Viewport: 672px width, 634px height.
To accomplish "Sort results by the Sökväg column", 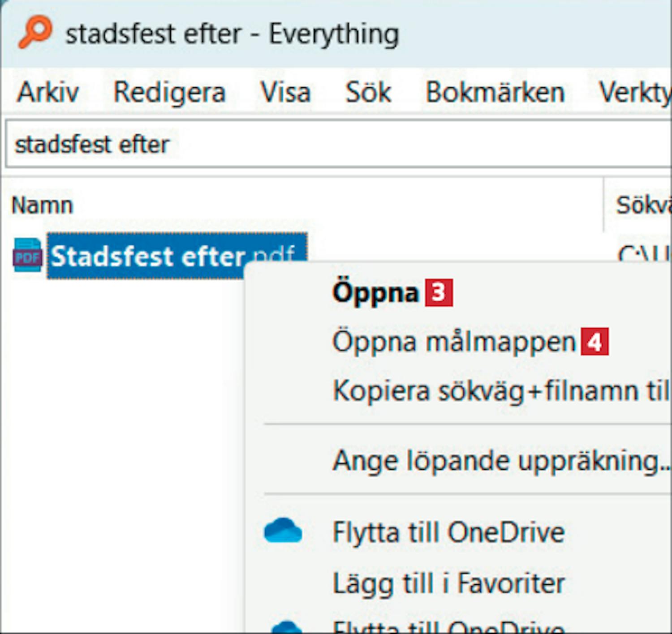I will (x=643, y=206).
